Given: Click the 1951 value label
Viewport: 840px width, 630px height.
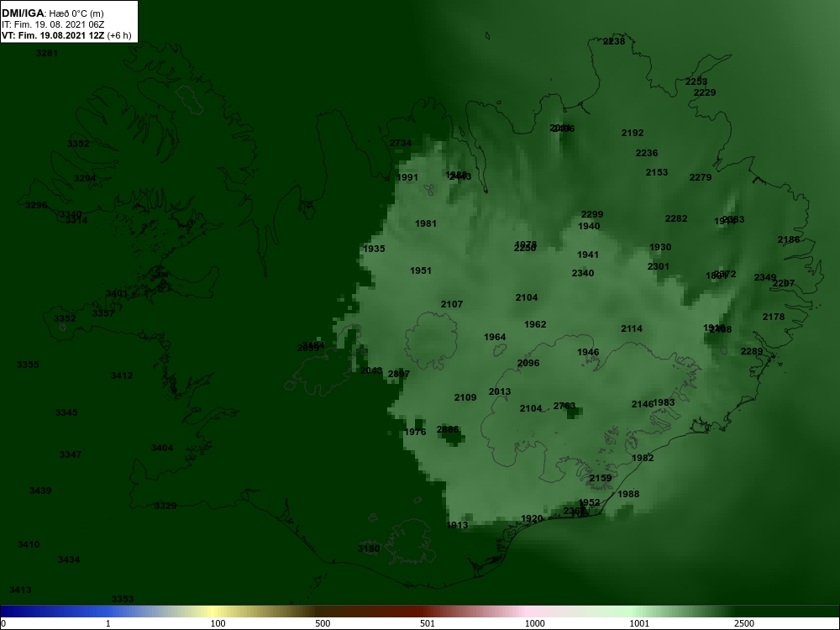Looking at the screenshot, I should pyautogui.click(x=421, y=271).
